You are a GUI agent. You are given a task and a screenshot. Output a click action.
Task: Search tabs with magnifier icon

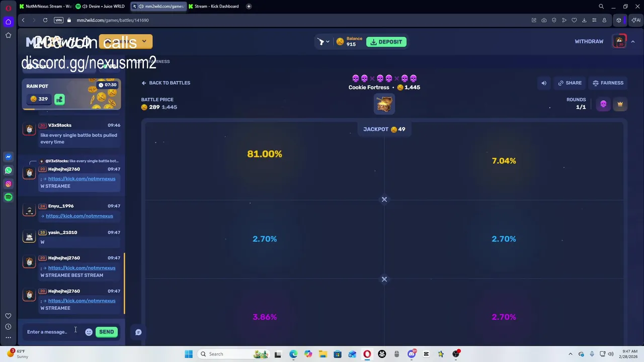click(x=601, y=7)
